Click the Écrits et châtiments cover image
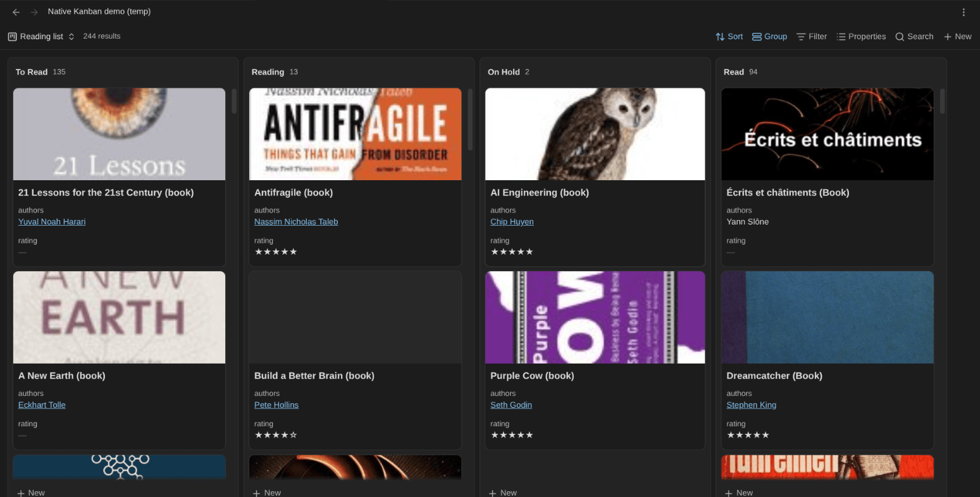Viewport: 980px width, 497px height. 828,134
